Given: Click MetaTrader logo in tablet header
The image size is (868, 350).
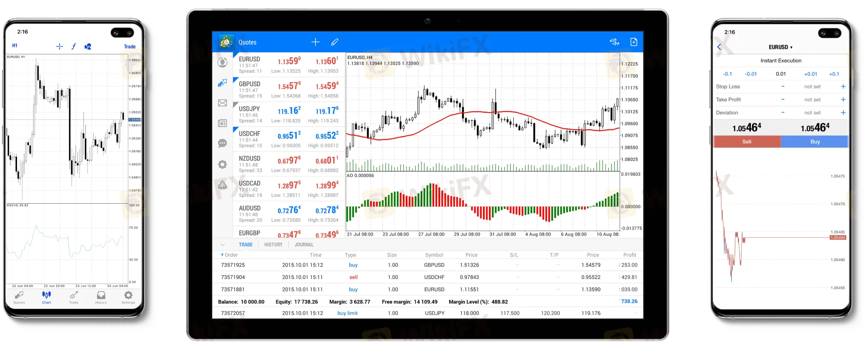Looking at the screenshot, I should tap(226, 42).
